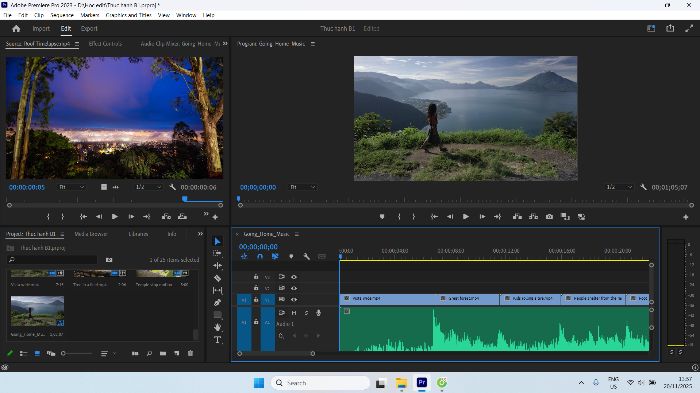
Task: Open the Home screen icon
Action: click(x=16, y=29)
